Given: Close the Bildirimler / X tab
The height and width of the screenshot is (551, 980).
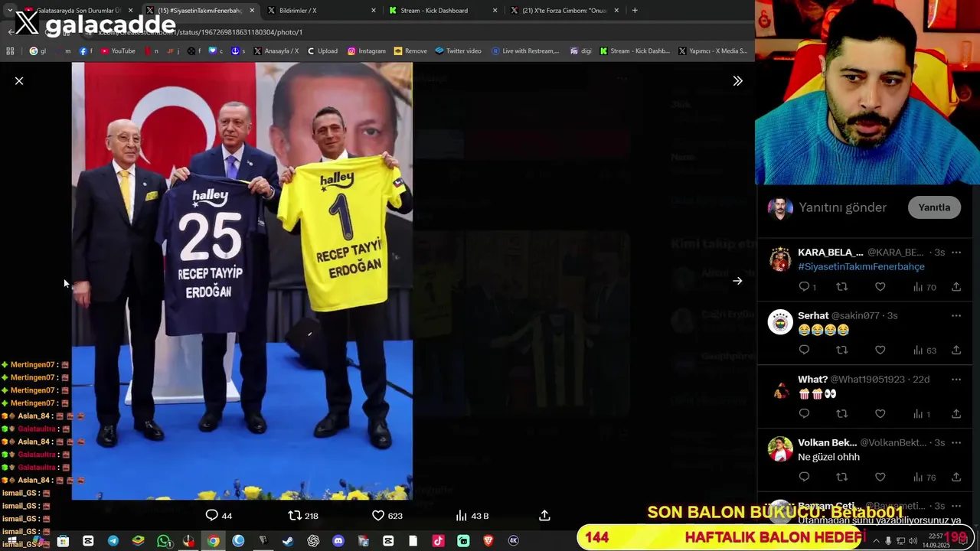Looking at the screenshot, I should [374, 11].
